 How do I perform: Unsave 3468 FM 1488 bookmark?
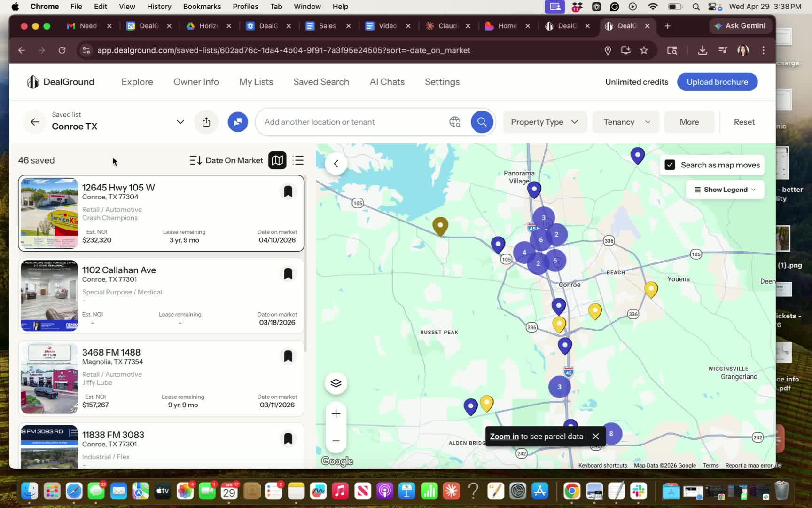[x=288, y=356]
